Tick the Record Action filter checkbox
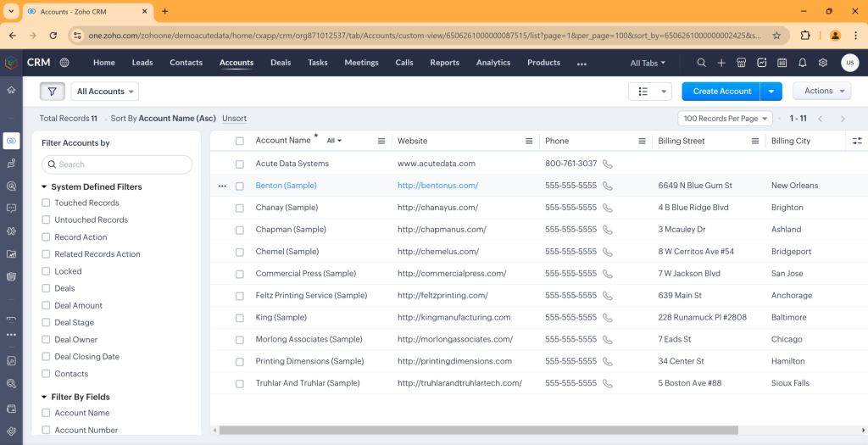The width and height of the screenshot is (868, 445). pos(46,236)
